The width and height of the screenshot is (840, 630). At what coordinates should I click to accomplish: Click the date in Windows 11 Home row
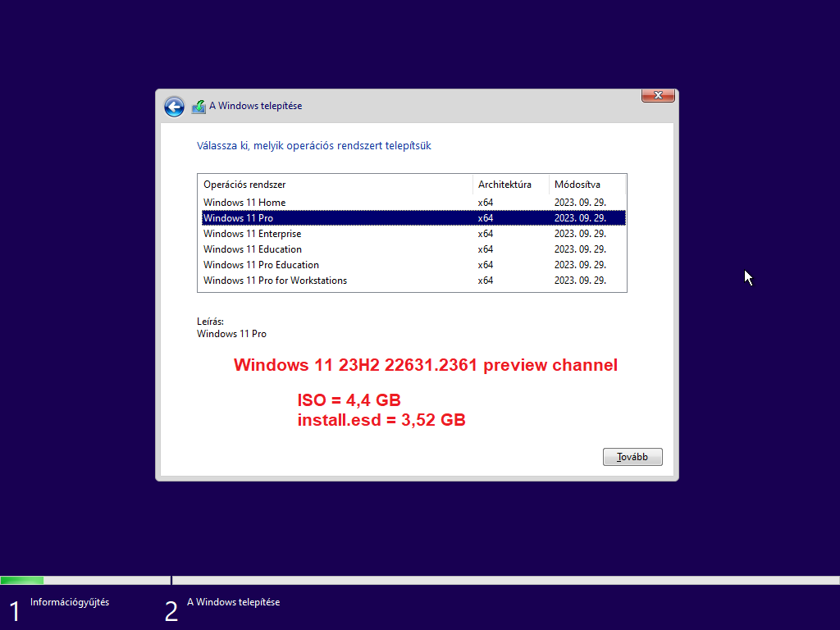tap(580, 203)
